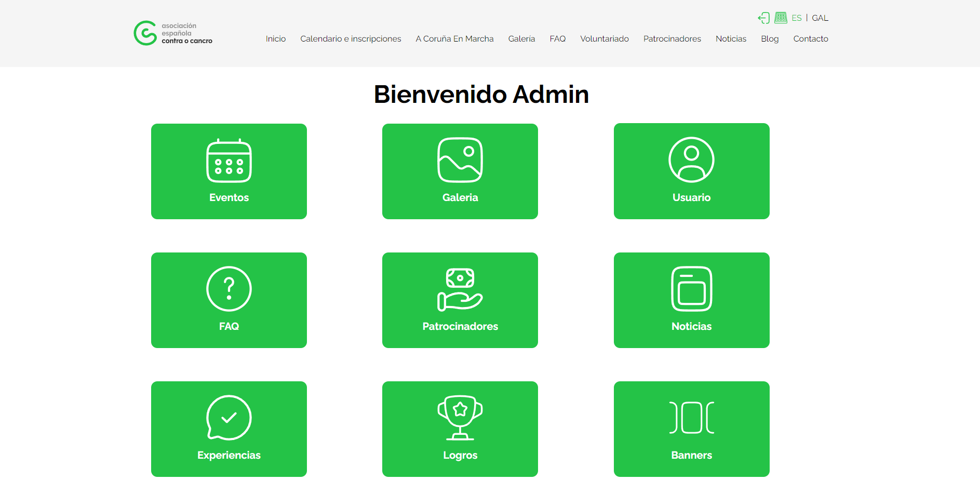Open the FAQ question mark card
Screen dimensions: 980x493
[229, 300]
